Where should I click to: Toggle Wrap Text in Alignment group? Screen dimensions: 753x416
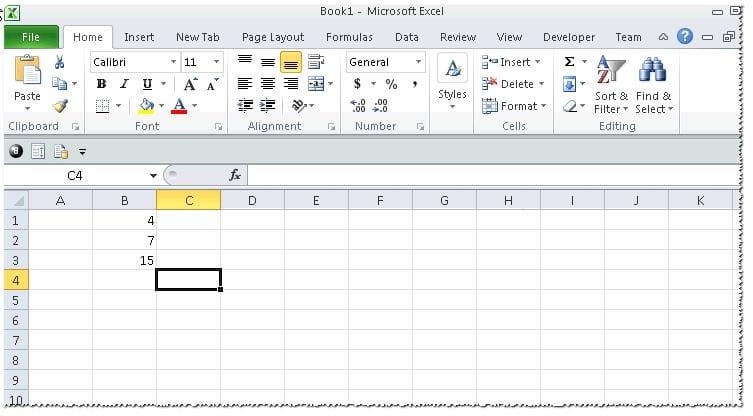point(316,62)
